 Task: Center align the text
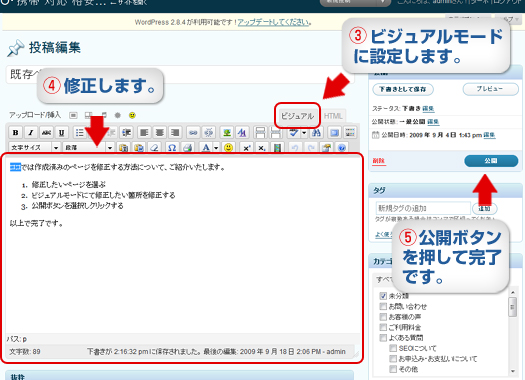click(x=159, y=133)
